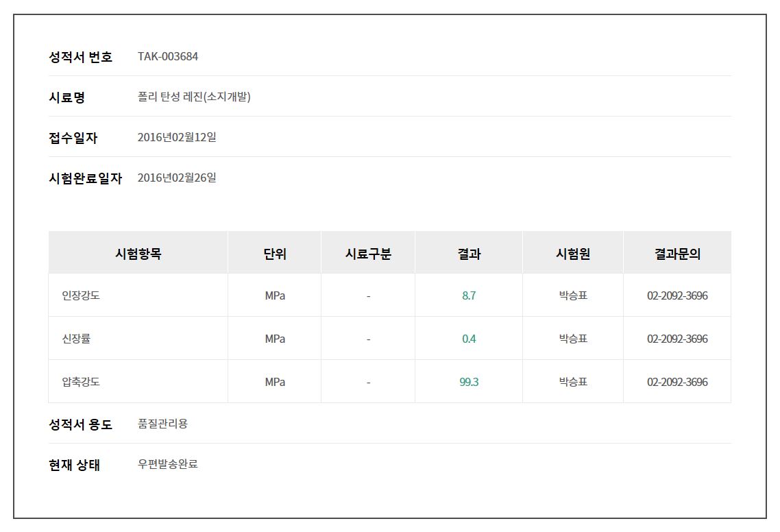Screen dimensions: 780x532
Task: Click the tester name 박승표 in the 압축강도 row
Action: coord(573,382)
